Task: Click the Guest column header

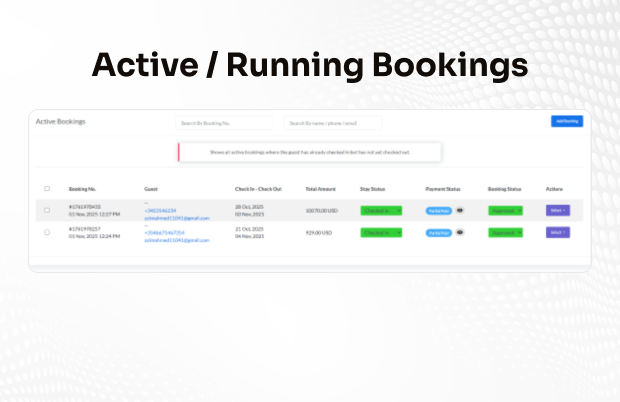Action: 151,189
